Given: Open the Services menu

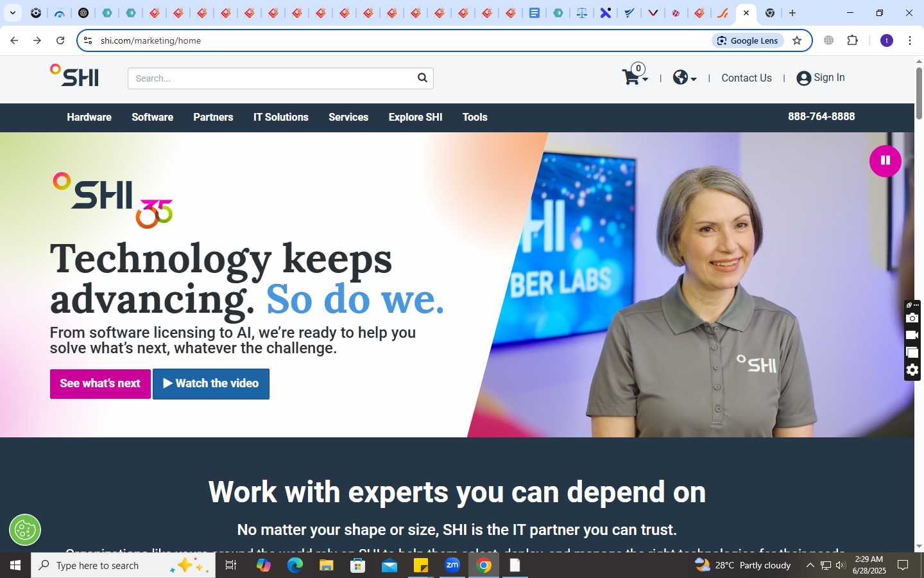Looking at the screenshot, I should [348, 117].
